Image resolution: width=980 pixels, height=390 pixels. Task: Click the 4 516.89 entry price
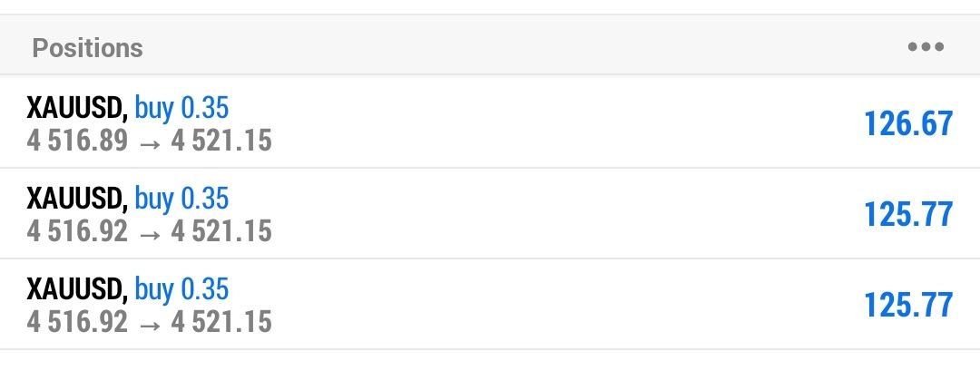77,141
